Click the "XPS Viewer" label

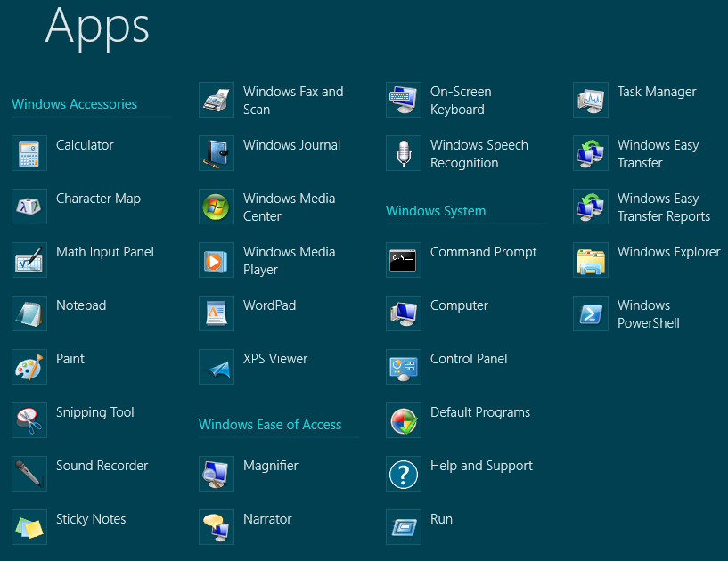tap(275, 359)
